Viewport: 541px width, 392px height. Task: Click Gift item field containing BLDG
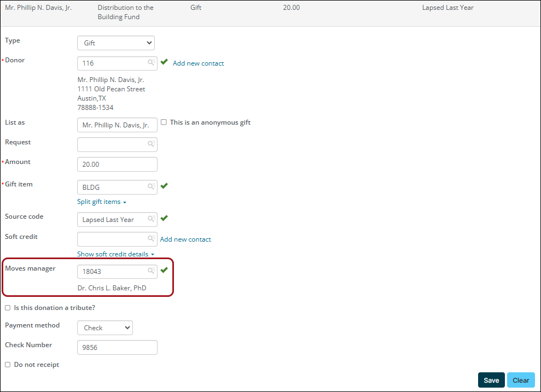(117, 187)
